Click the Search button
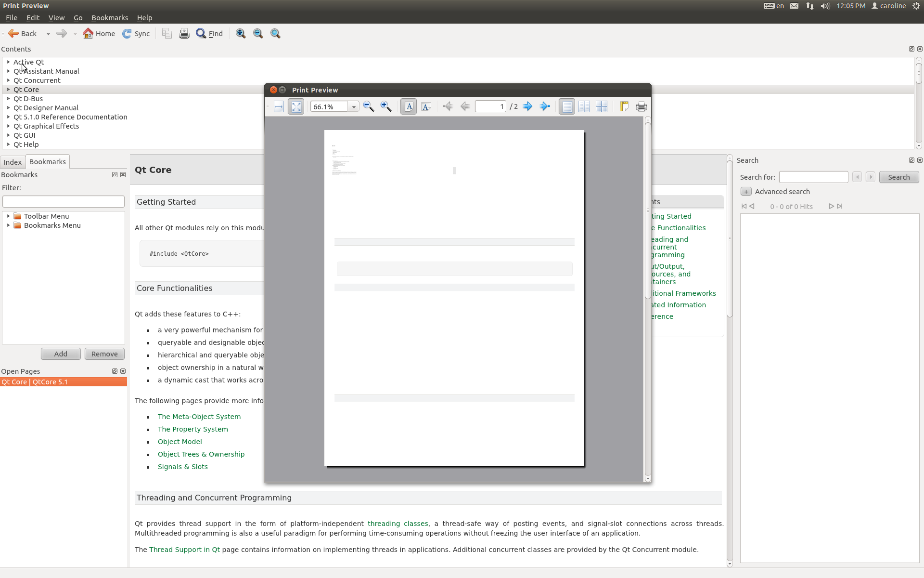Screen dimensions: 924x578 [x=898, y=177]
